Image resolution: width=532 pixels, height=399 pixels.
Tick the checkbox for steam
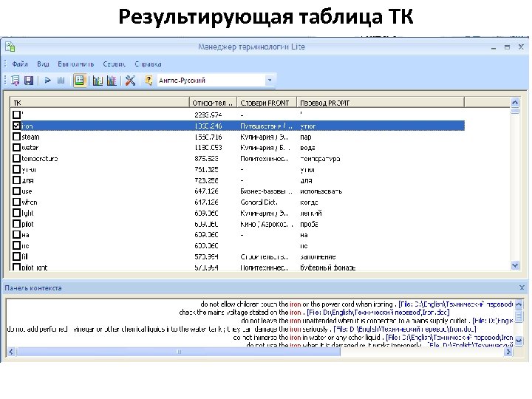[x=16, y=137]
